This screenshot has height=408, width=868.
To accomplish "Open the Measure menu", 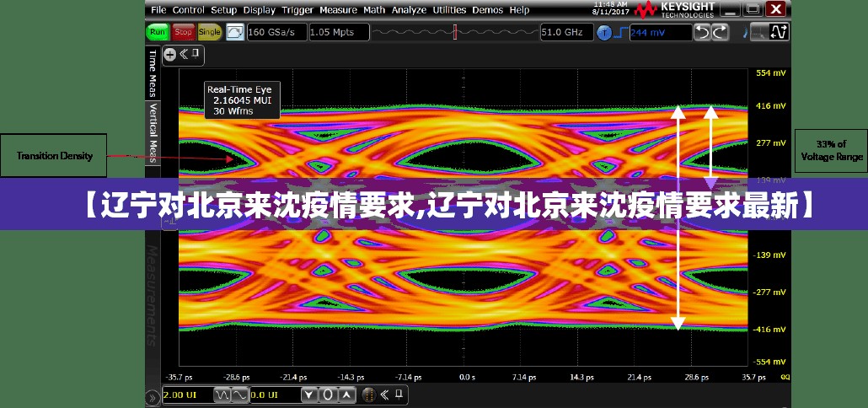I will point(338,10).
